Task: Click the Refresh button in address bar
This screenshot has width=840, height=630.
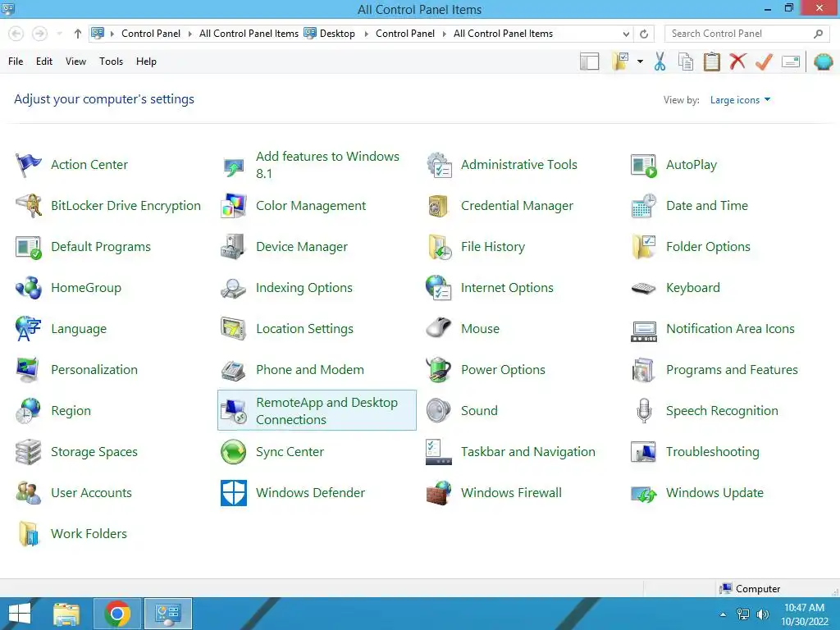Action: pos(644,34)
